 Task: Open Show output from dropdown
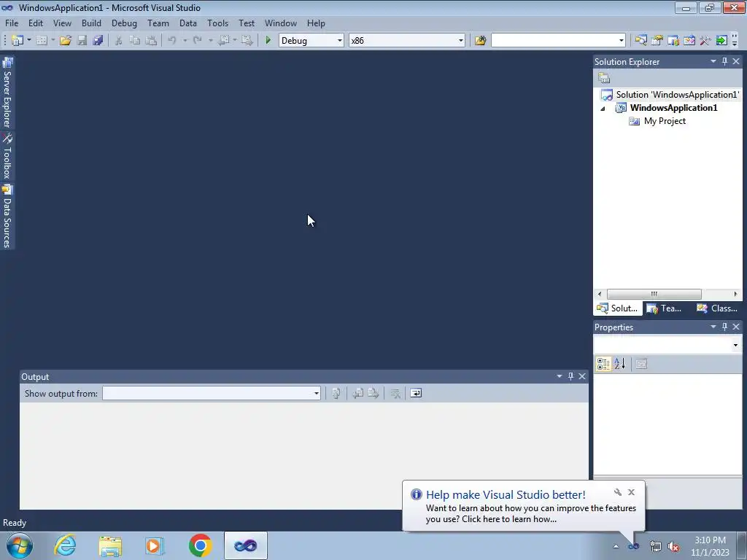(317, 393)
